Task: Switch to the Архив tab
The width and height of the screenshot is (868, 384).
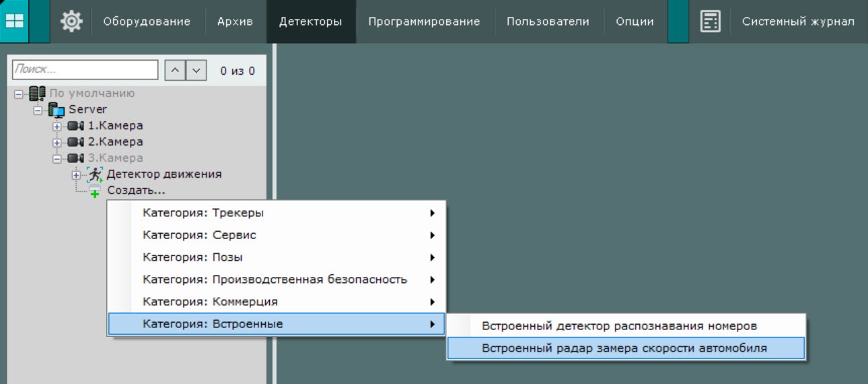Action: pos(235,22)
